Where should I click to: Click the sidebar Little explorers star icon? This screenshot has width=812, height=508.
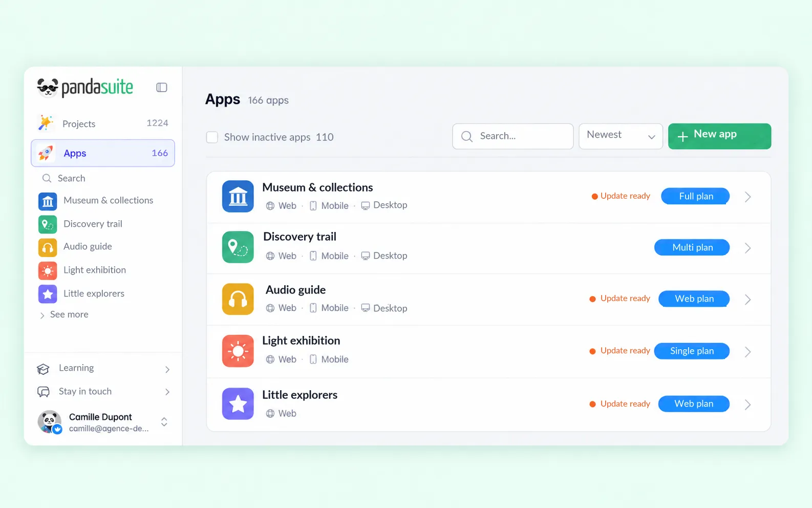click(48, 294)
